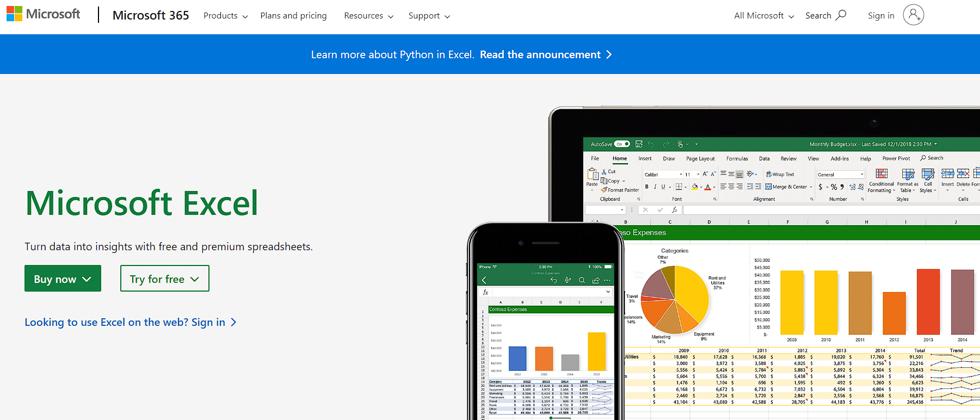Click the Search magnifier in the header
The width and height of the screenshot is (980, 420).
point(841,15)
